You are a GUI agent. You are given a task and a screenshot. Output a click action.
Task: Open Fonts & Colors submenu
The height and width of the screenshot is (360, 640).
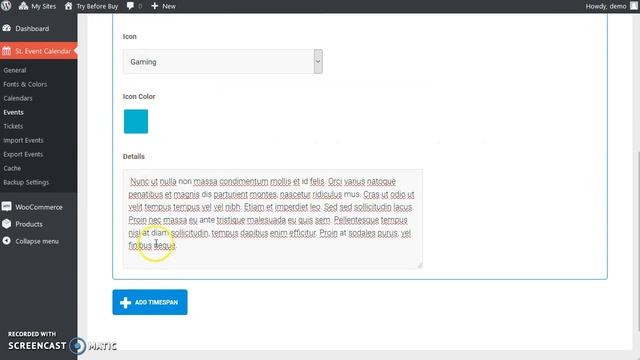25,84
